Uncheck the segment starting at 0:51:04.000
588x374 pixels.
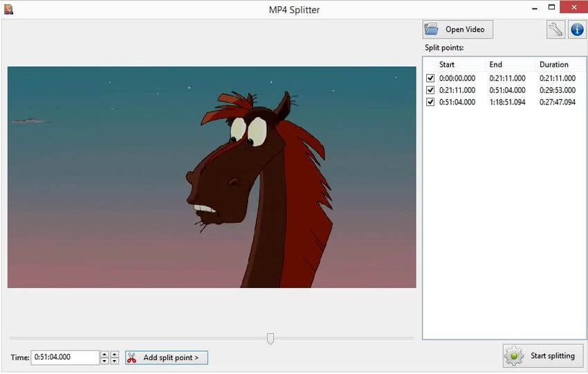point(430,102)
